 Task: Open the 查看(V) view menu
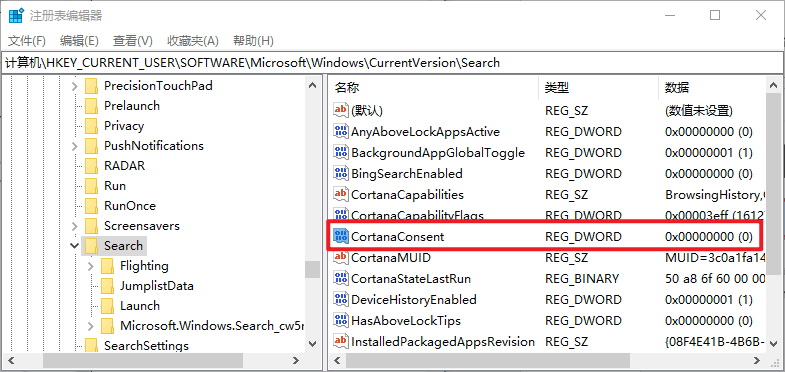click(133, 41)
